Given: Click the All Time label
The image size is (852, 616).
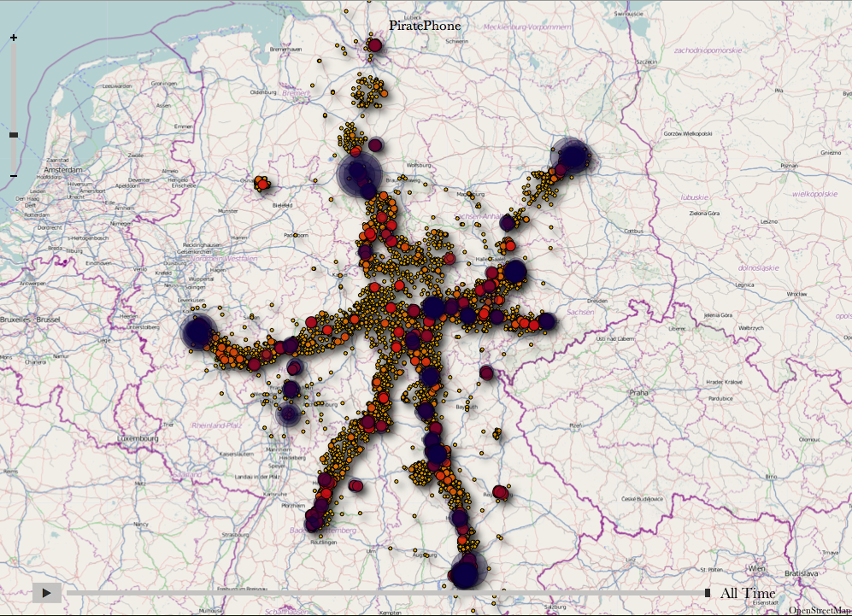Looking at the screenshot, I should pos(748,593).
